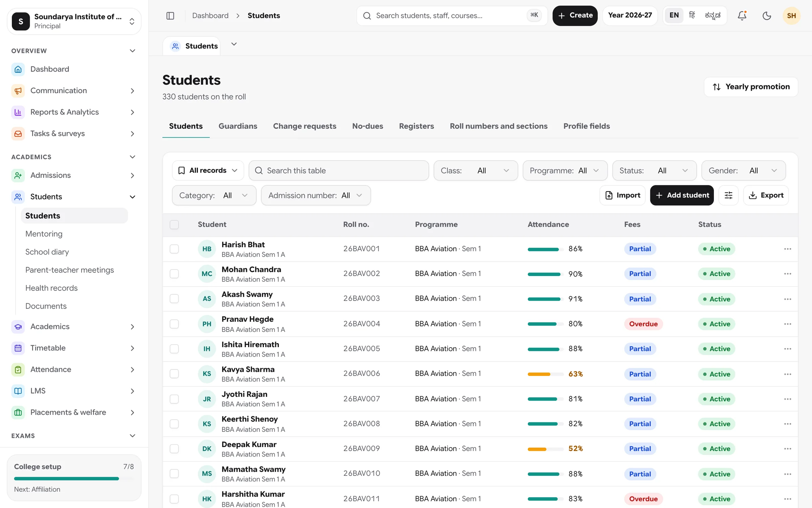Screen dimensions: 812x508
Task: Select all students header checkbox
Action: tap(174, 225)
